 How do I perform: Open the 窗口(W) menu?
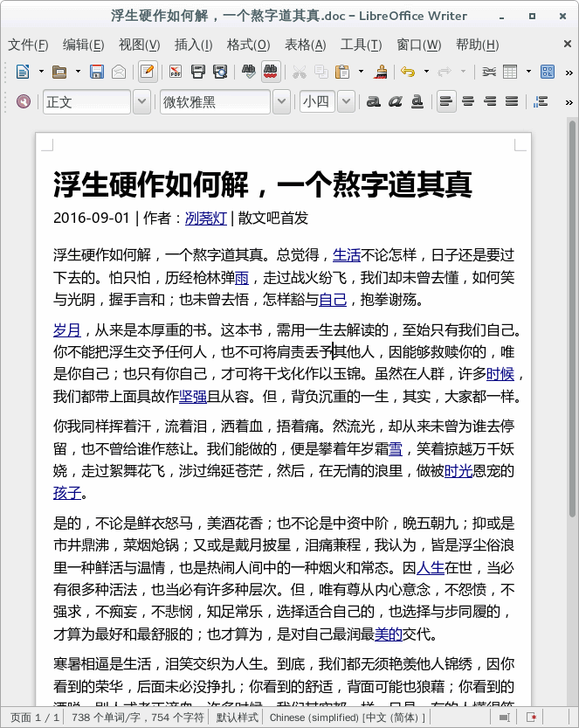pyautogui.click(x=419, y=45)
